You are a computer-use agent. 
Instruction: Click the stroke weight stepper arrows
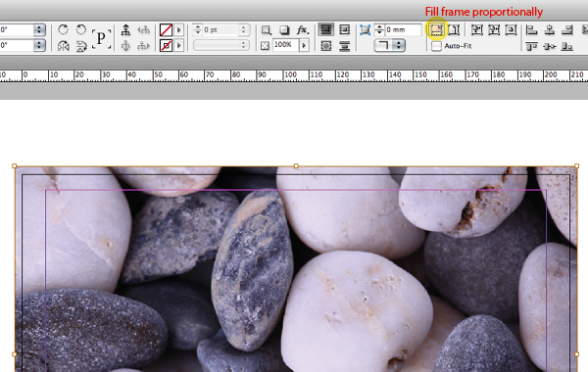tap(197, 29)
